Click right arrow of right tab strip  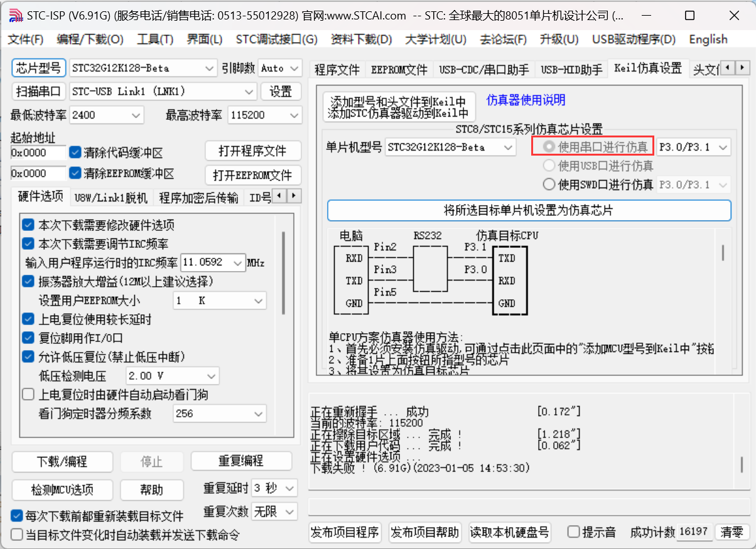742,67
